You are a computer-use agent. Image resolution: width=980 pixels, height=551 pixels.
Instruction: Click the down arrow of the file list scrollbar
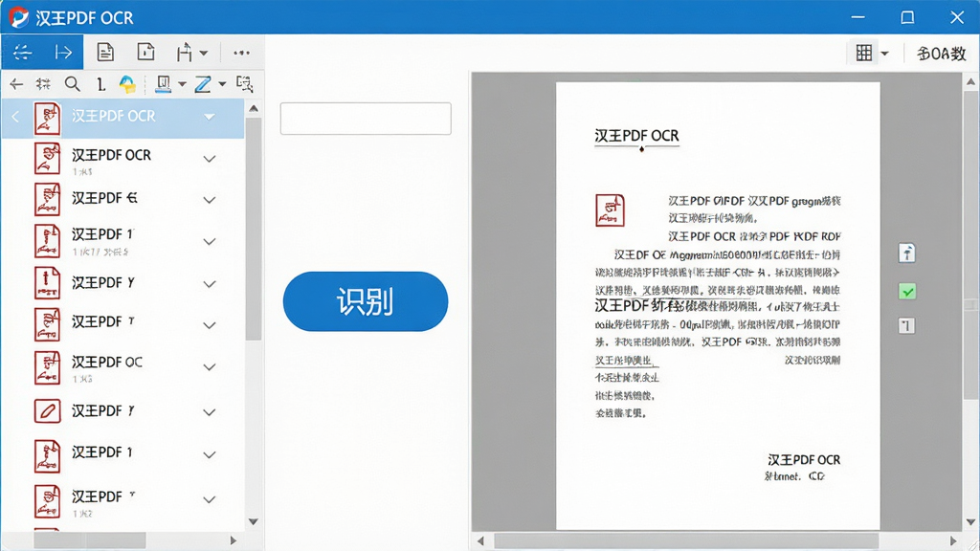coord(254,521)
